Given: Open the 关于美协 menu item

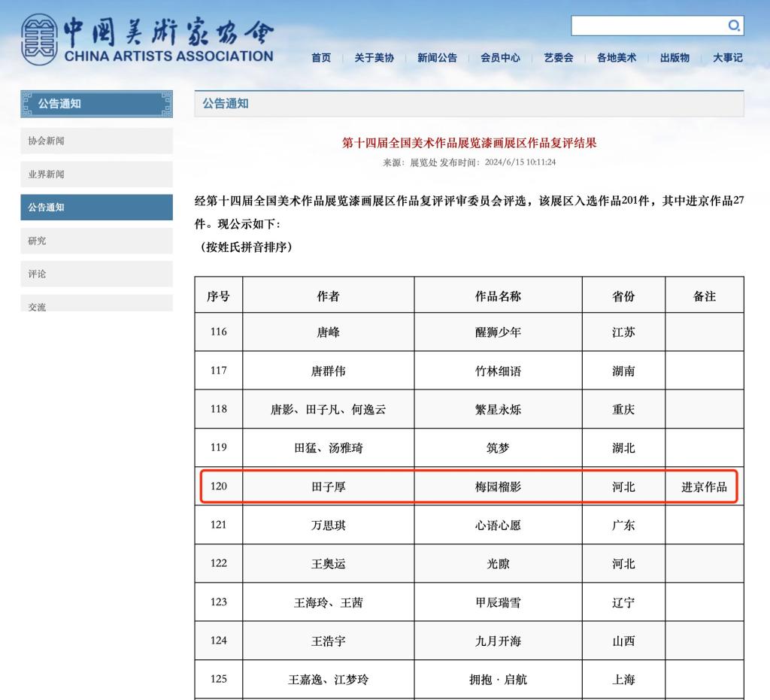Looking at the screenshot, I should click(374, 58).
